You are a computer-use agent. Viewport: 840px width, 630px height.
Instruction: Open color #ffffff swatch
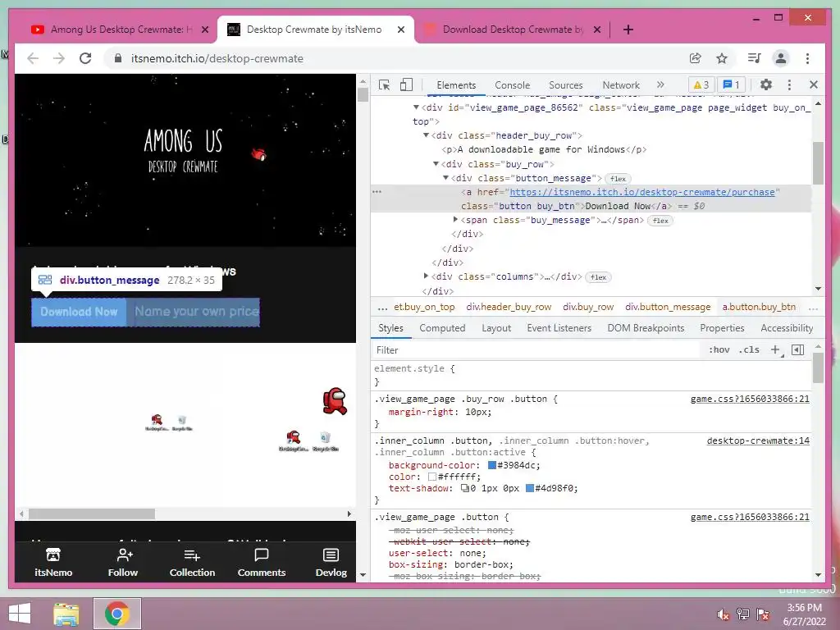click(x=431, y=477)
